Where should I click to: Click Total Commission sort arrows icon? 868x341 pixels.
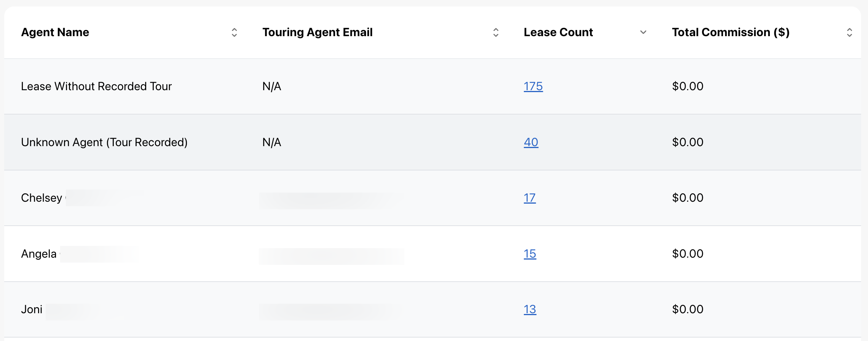click(849, 32)
